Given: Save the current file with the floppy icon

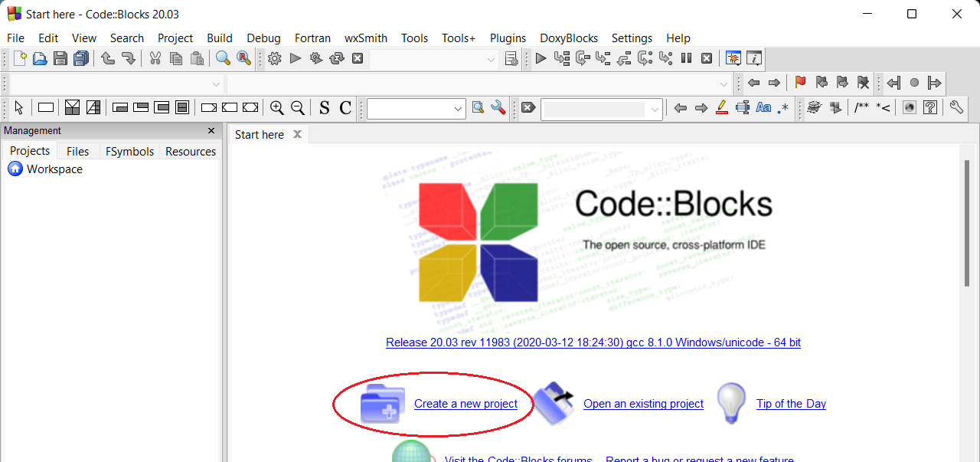Looking at the screenshot, I should click(60, 58).
